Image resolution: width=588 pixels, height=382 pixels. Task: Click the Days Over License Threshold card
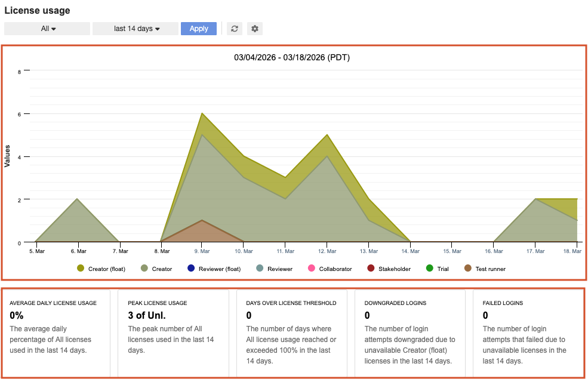pos(293,333)
